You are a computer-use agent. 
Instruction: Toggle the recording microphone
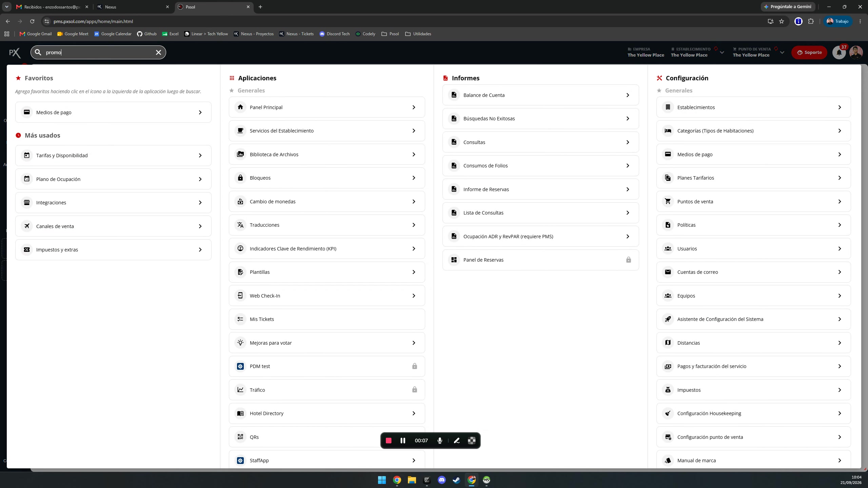pyautogui.click(x=440, y=441)
